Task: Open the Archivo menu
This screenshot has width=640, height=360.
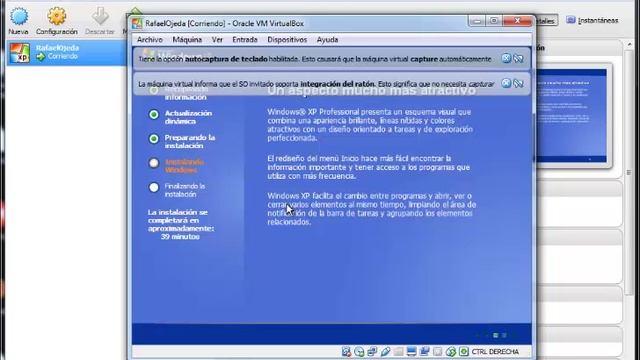Action: [149, 40]
